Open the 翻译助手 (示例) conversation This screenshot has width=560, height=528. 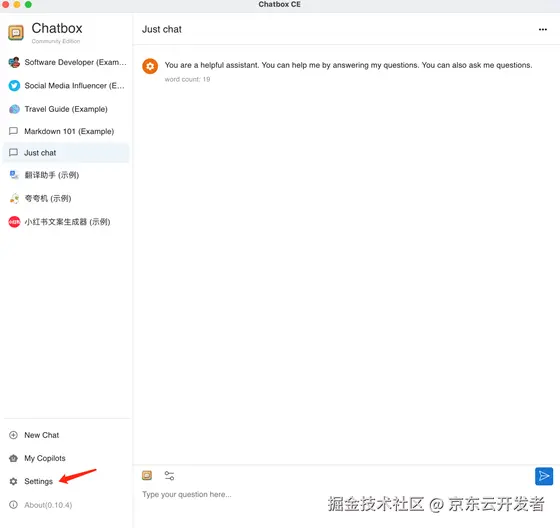pyautogui.click(x=66, y=175)
